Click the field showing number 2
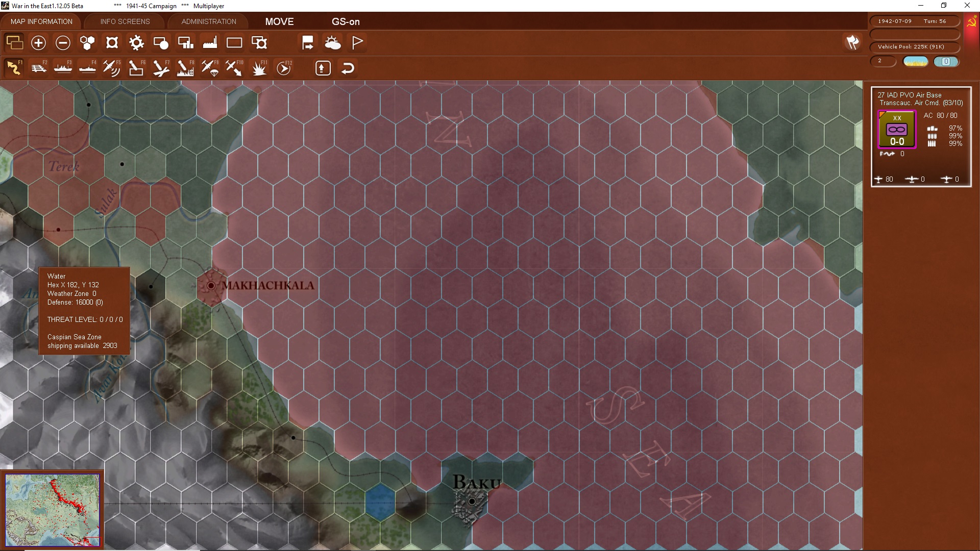Screen dimensions: 980x551 [x=883, y=61]
